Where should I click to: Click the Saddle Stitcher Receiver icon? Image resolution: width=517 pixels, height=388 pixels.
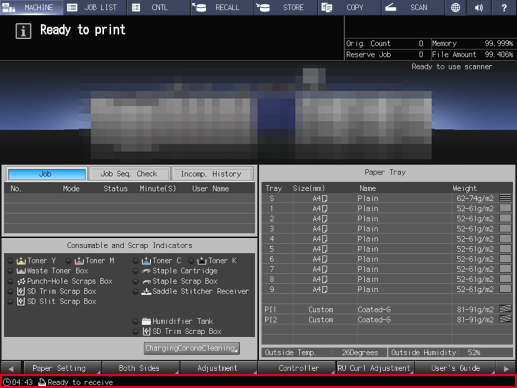[146, 291]
